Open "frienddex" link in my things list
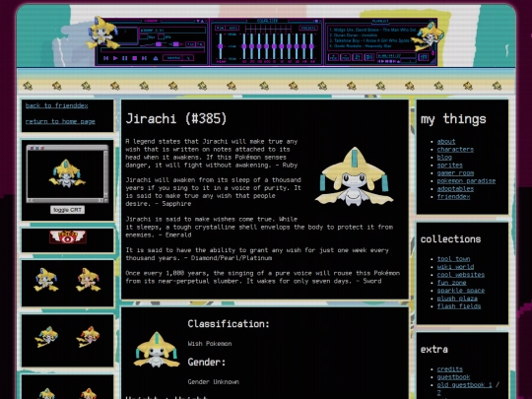This screenshot has height=399, width=532. [453, 197]
